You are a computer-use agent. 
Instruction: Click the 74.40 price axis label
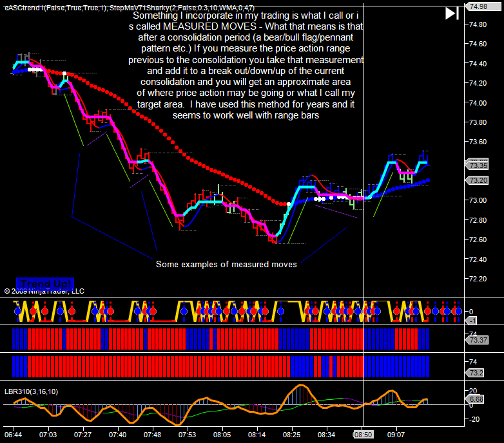click(x=478, y=64)
